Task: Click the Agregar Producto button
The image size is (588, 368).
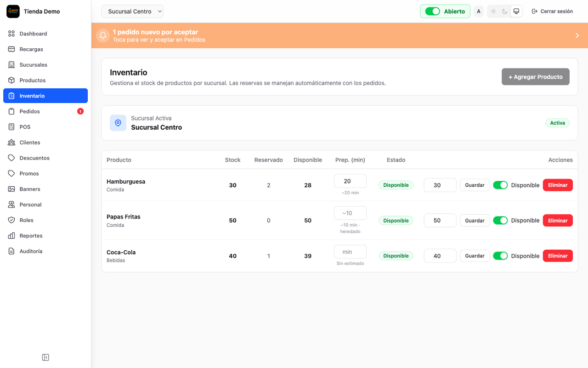Action: click(536, 77)
